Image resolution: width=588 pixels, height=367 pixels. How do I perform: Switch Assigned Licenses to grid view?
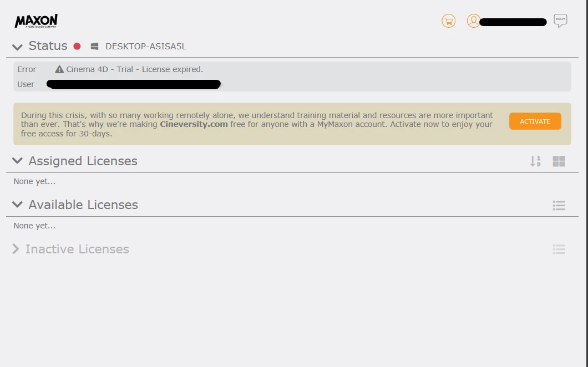click(x=559, y=161)
